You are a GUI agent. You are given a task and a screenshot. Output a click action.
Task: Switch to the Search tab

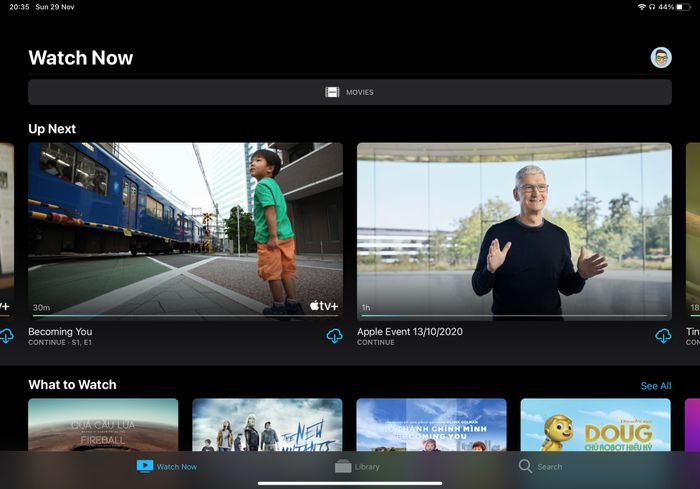coord(540,466)
